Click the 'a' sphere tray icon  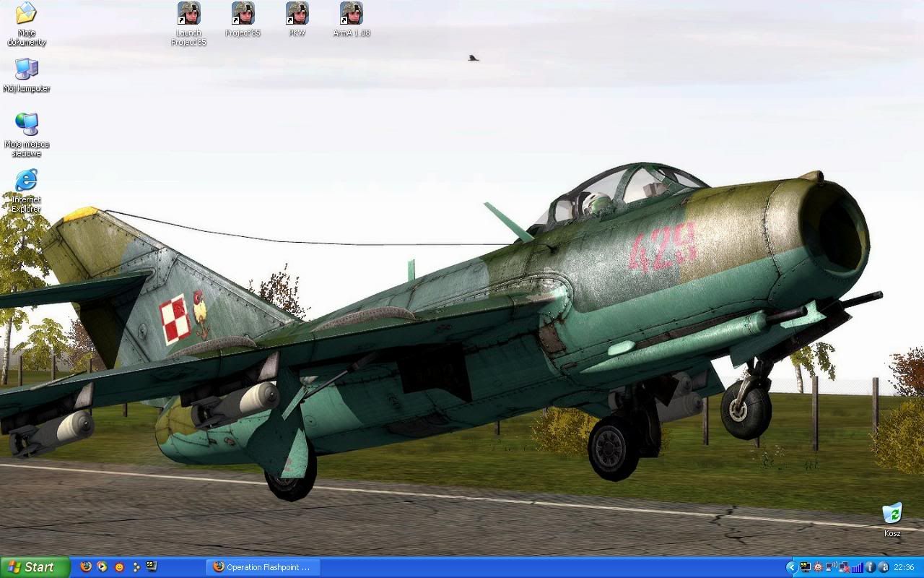point(884,567)
